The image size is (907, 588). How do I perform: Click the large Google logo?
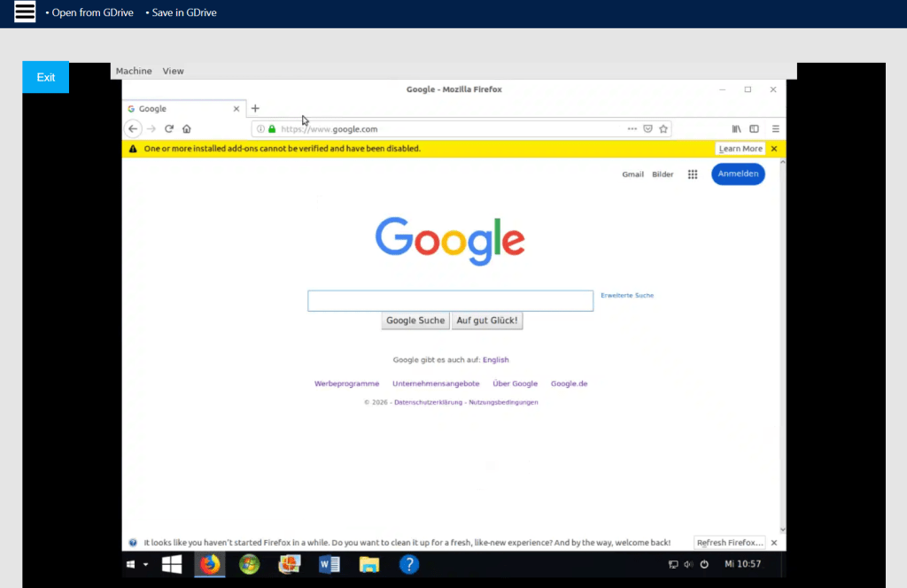[x=450, y=241]
